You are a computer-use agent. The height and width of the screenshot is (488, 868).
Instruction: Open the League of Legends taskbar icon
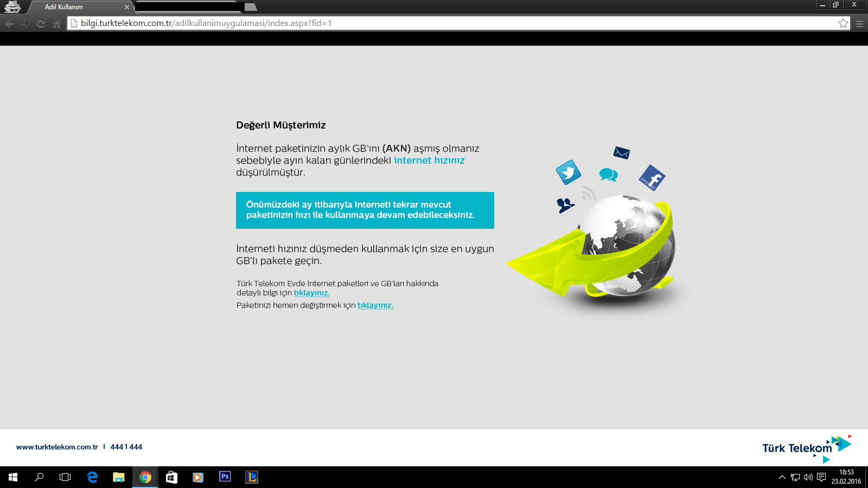point(251,477)
